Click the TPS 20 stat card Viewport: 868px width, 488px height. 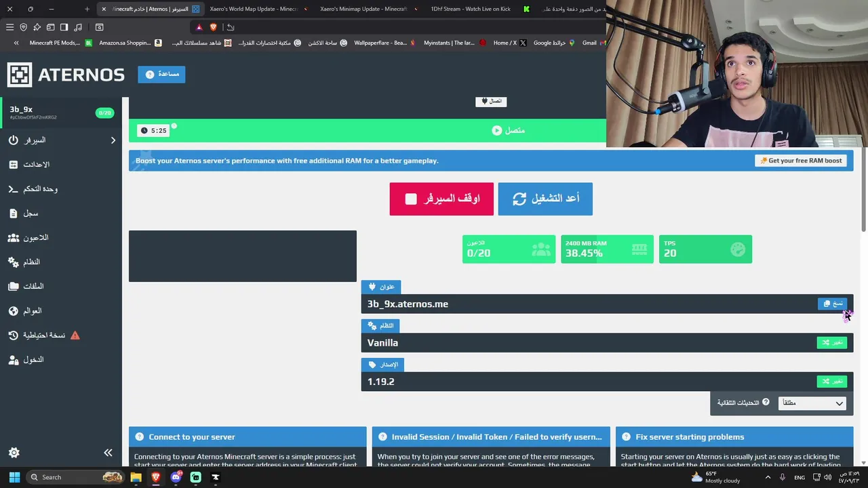tap(705, 249)
